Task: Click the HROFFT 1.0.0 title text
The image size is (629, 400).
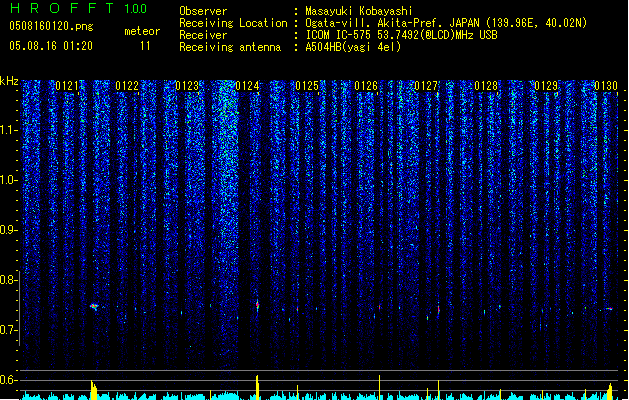Action: pos(78,8)
